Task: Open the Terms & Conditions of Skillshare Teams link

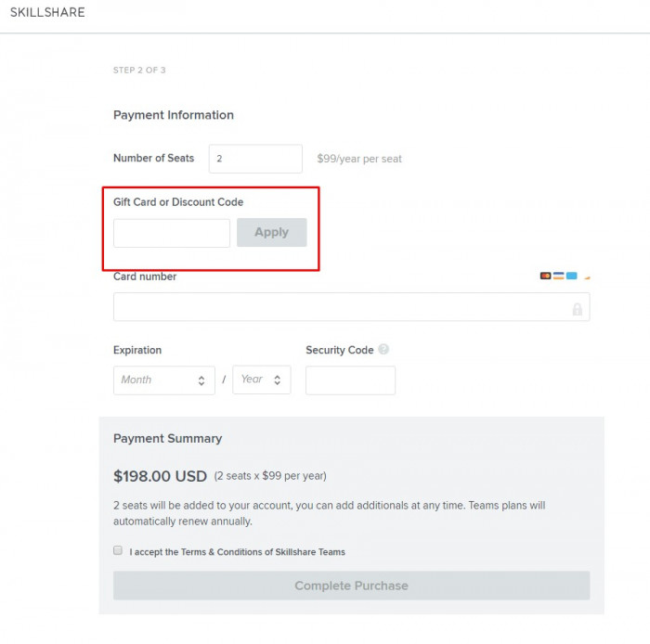Action: (x=263, y=552)
